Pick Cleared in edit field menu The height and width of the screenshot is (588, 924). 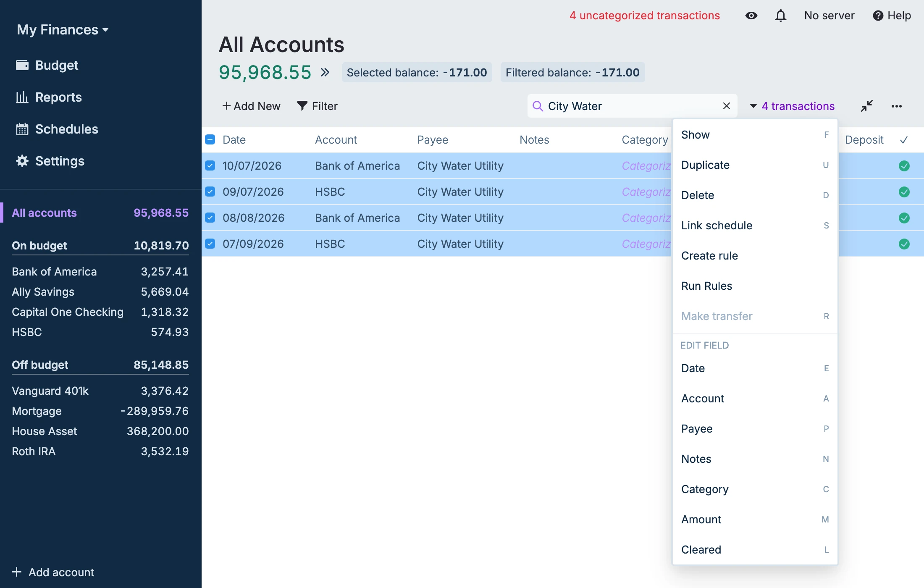(755, 550)
